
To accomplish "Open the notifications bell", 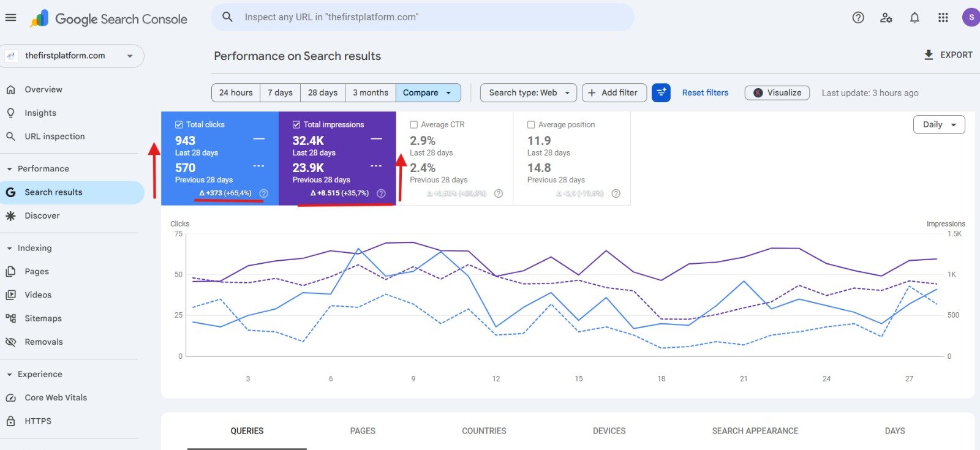I will click(x=914, y=18).
